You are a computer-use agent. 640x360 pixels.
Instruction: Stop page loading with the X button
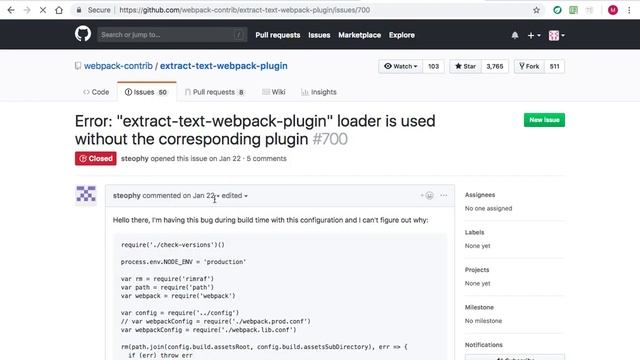click(43, 10)
